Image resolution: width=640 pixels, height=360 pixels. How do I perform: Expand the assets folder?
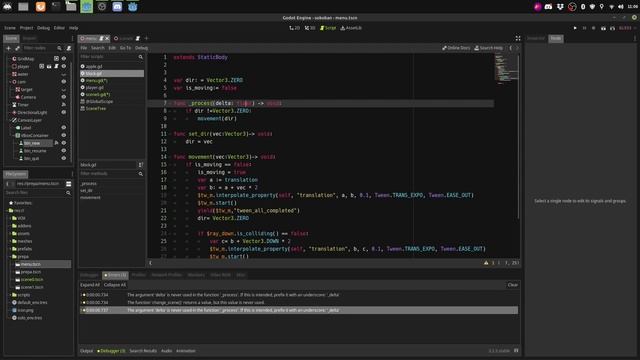pyautogui.click(x=10, y=233)
